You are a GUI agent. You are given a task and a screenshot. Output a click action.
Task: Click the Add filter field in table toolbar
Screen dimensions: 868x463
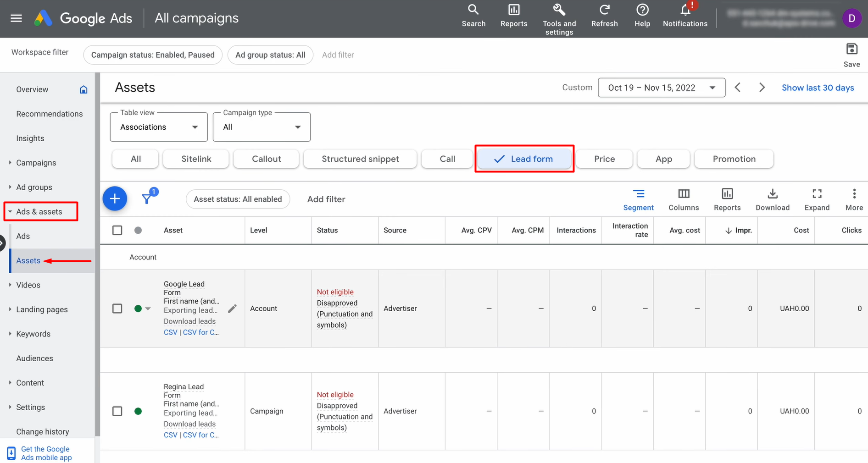326,199
